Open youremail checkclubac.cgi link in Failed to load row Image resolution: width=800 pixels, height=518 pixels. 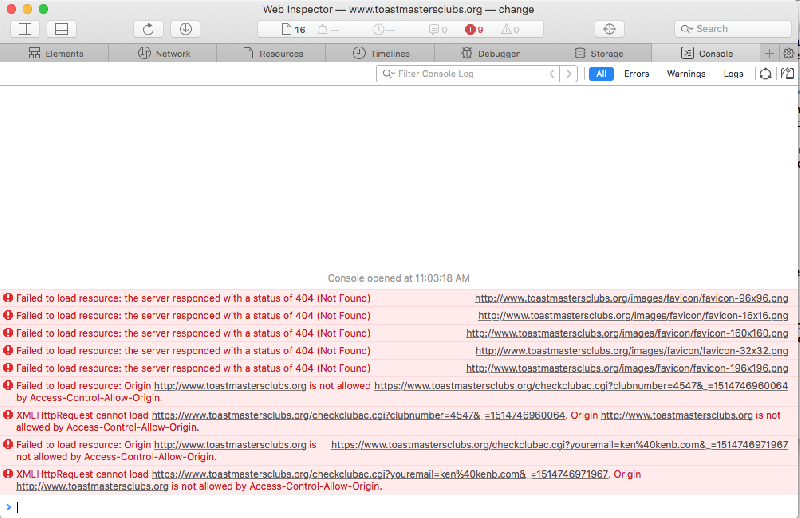pos(559,445)
